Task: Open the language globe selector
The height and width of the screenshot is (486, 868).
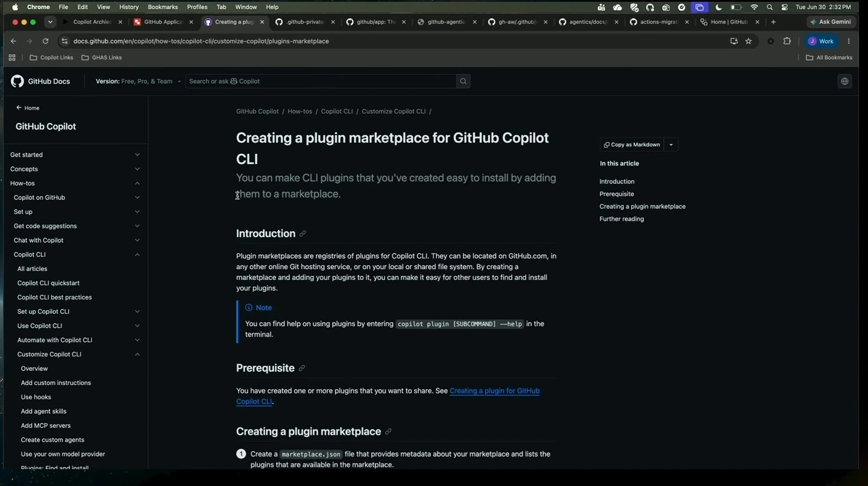Action: coord(844,81)
